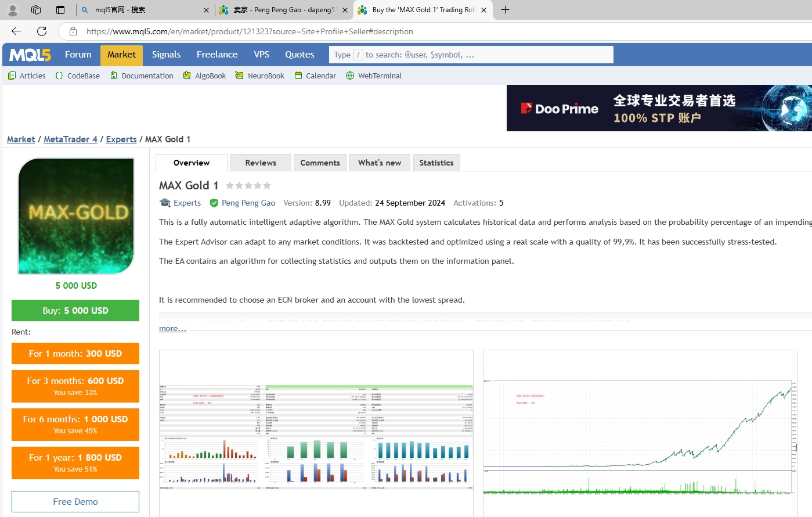Rent for 6 months at 1 000 USD
This screenshot has width=812, height=517.
(x=75, y=424)
